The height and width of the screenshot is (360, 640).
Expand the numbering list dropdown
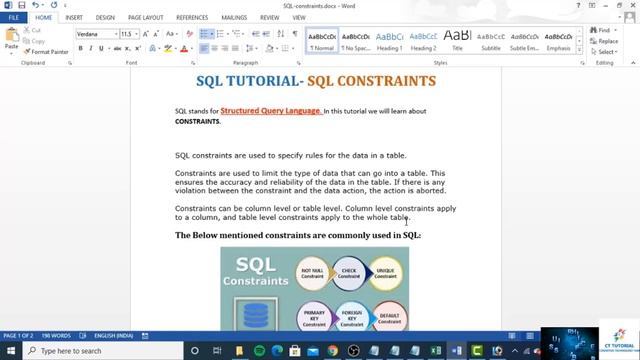coord(227,34)
